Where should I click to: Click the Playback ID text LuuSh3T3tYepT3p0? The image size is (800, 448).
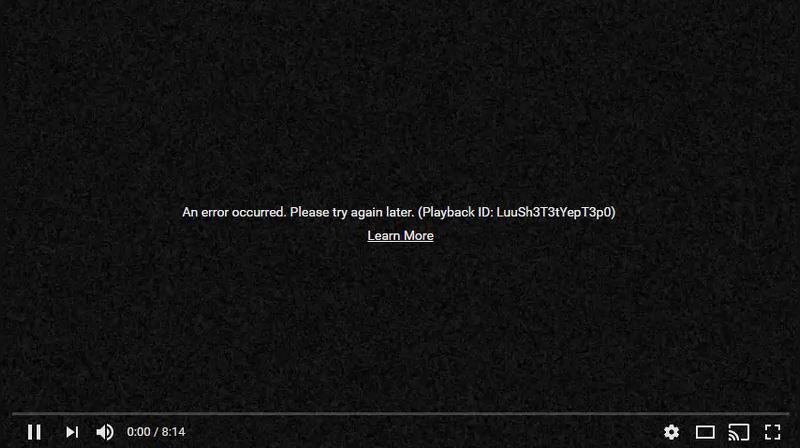pos(556,212)
